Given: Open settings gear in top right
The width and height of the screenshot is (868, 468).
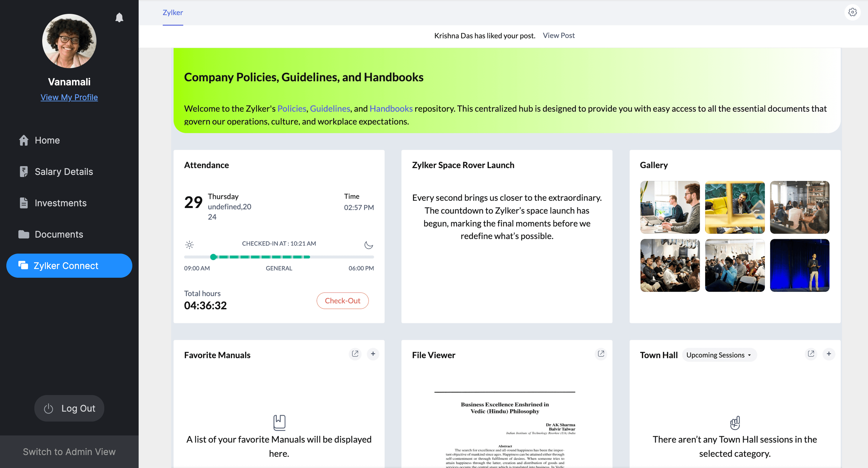Looking at the screenshot, I should pos(852,12).
